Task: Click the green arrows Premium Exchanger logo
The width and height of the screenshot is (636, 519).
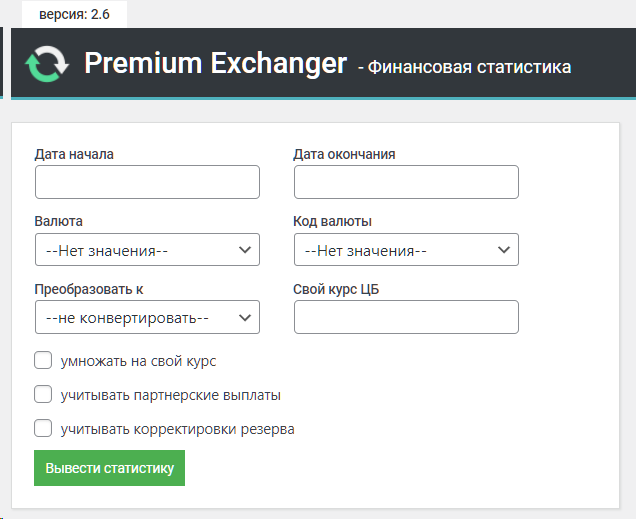Action: click(46, 63)
